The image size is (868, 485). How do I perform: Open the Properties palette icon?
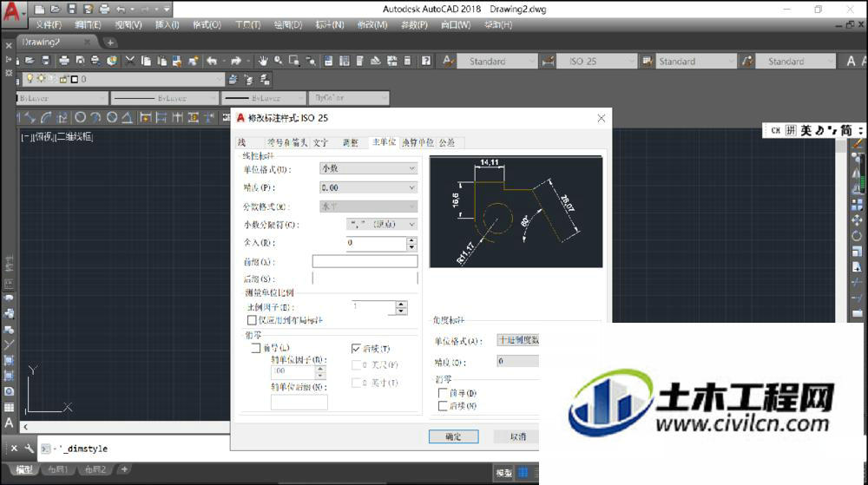[x=329, y=61]
